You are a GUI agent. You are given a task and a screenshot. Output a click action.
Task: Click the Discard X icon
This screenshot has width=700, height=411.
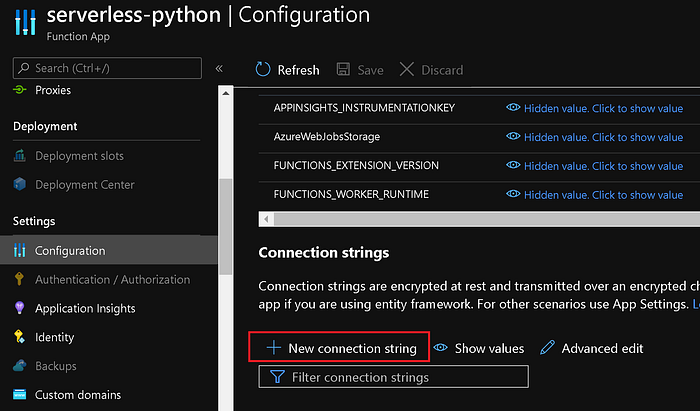click(406, 69)
